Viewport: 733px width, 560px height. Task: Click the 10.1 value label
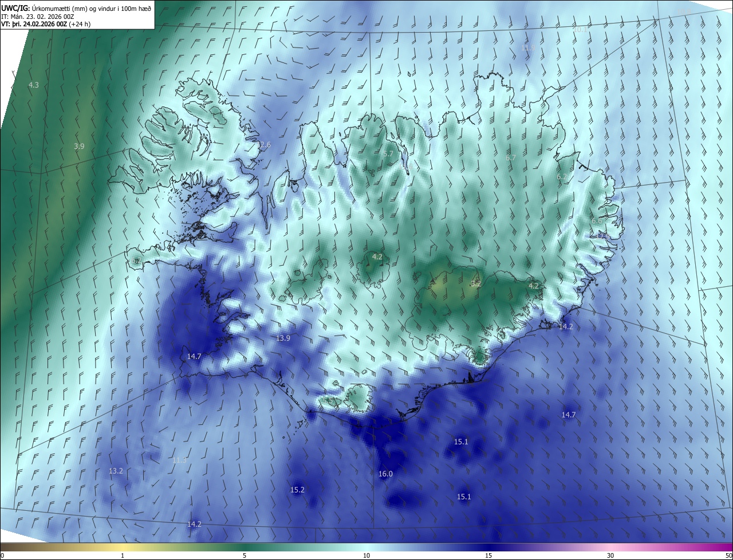point(580,30)
